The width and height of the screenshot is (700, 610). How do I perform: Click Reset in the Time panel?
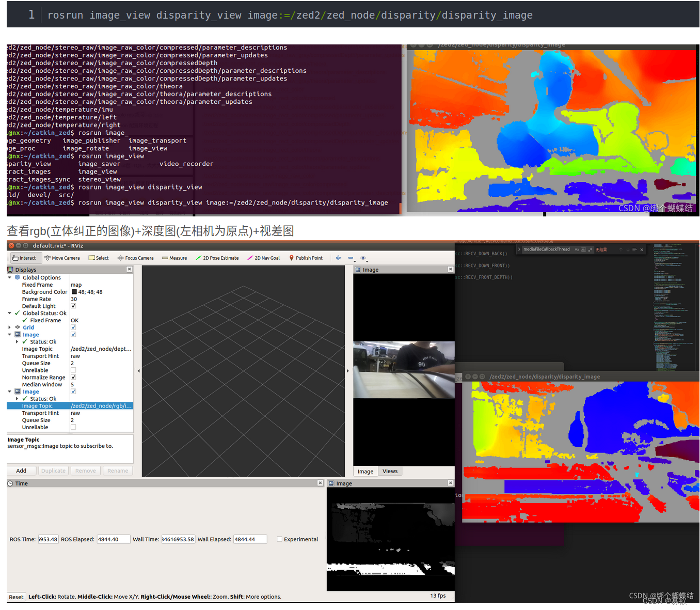(15, 597)
